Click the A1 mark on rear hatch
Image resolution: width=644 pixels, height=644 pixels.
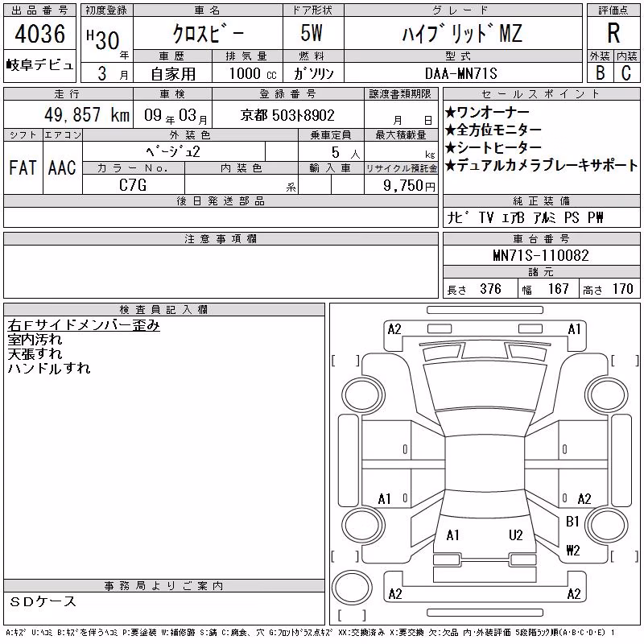click(x=452, y=535)
